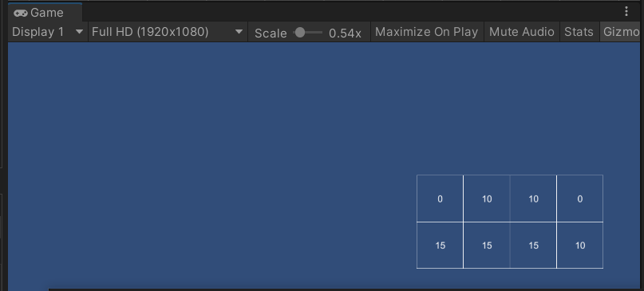Image resolution: width=644 pixels, height=291 pixels.
Task: Click the 0.54x scale value label
Action: point(345,33)
